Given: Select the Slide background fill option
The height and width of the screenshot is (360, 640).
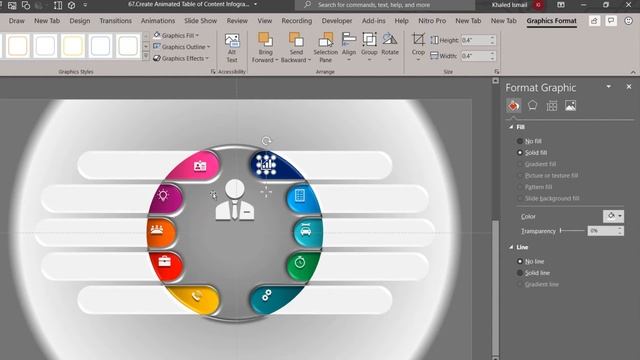Looking at the screenshot, I should 548,198.
